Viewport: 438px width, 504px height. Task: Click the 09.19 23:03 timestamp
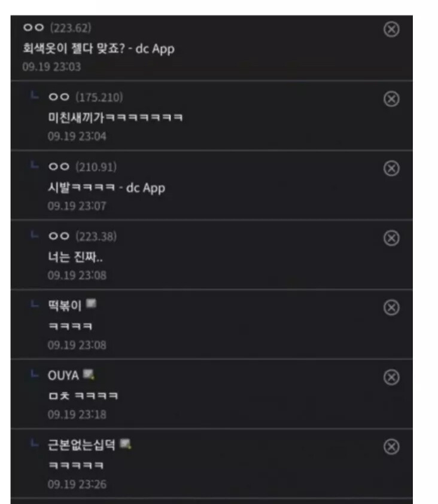[x=51, y=67]
